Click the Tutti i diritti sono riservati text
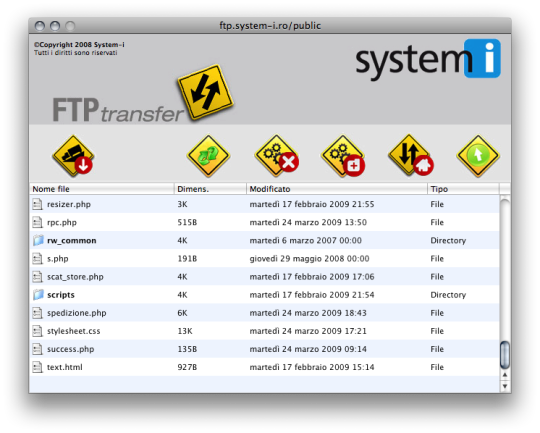Image resolution: width=540 pixels, height=433 pixels. (x=75, y=53)
